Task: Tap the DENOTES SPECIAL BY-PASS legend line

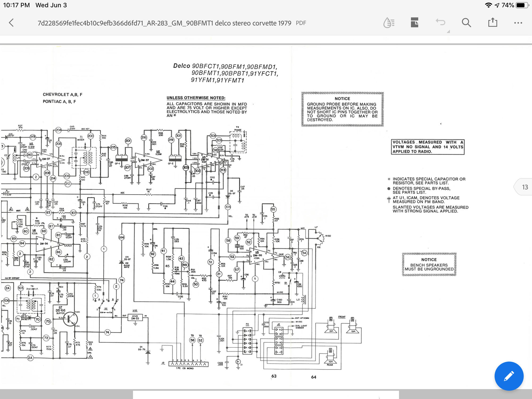Action: coord(419,190)
